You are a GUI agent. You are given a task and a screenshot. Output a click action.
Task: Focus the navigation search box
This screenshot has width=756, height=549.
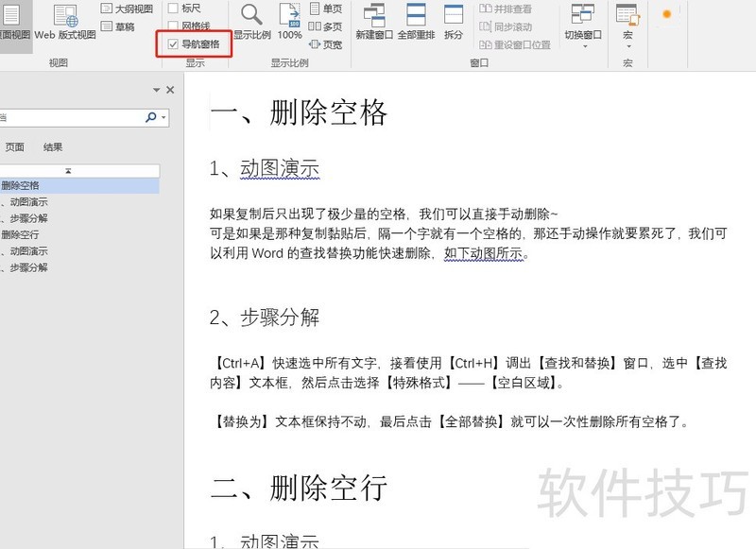(x=73, y=117)
